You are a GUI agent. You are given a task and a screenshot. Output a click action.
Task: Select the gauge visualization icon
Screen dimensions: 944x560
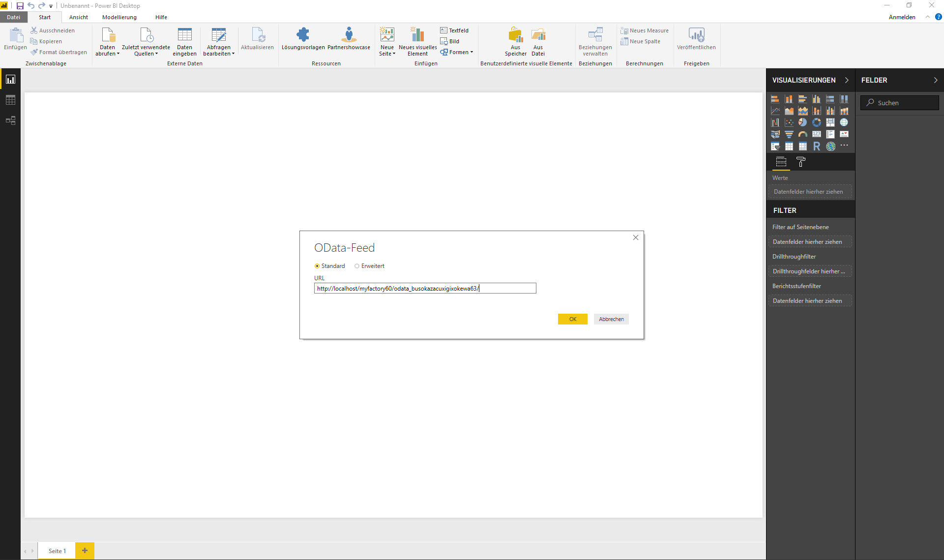click(x=802, y=134)
